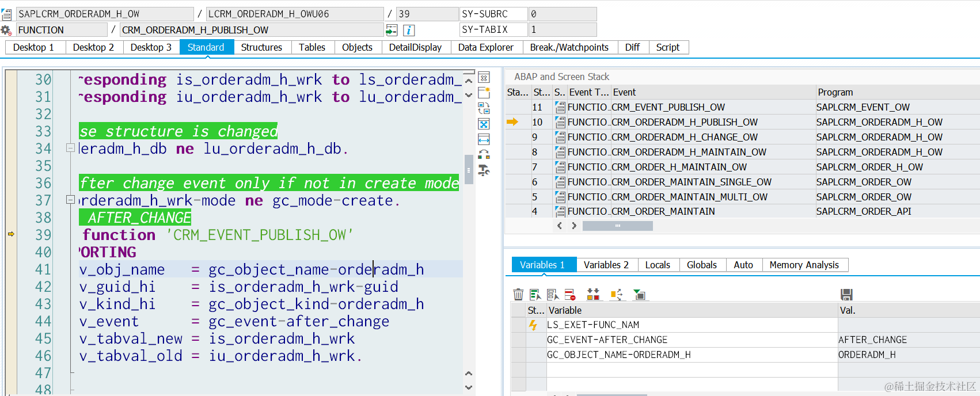Screen dimensions: 980x396
Task: Click the new tool icon with star
Action: [484, 93]
